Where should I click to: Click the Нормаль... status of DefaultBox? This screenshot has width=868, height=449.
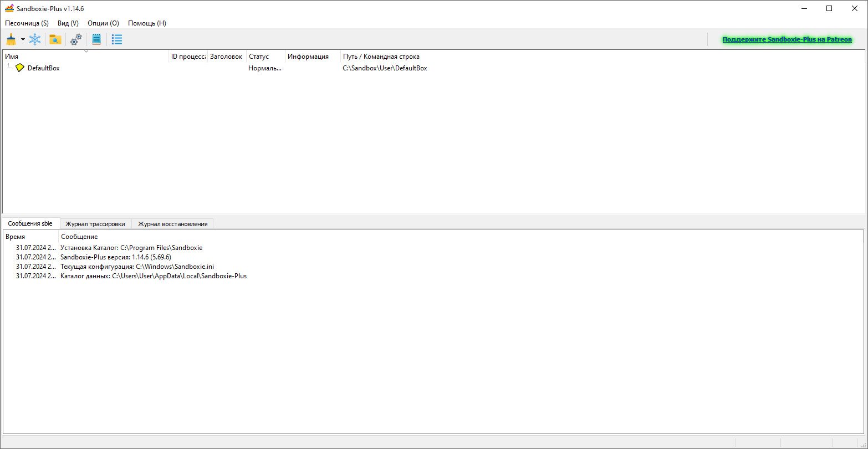pyautogui.click(x=265, y=68)
